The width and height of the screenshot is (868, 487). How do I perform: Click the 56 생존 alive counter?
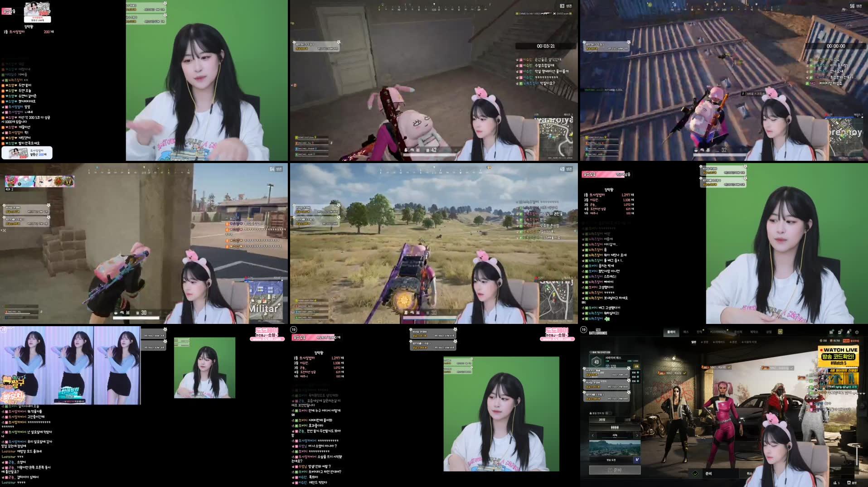[855, 6]
